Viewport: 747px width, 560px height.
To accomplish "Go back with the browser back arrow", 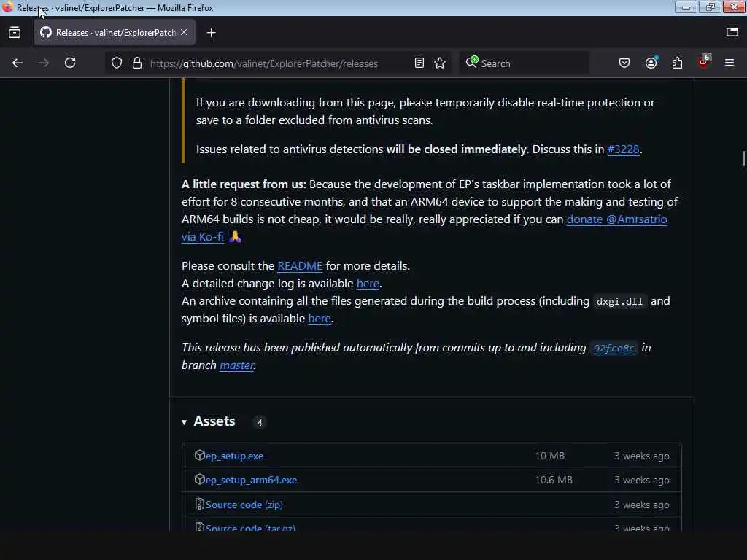I will pyautogui.click(x=18, y=63).
